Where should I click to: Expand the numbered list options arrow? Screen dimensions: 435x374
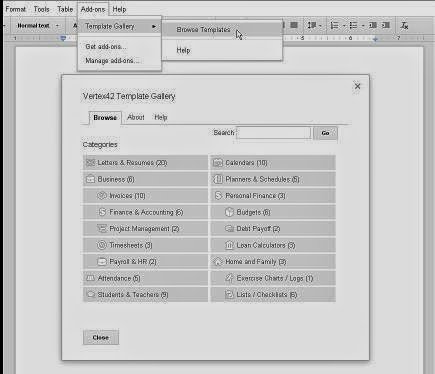point(344,26)
